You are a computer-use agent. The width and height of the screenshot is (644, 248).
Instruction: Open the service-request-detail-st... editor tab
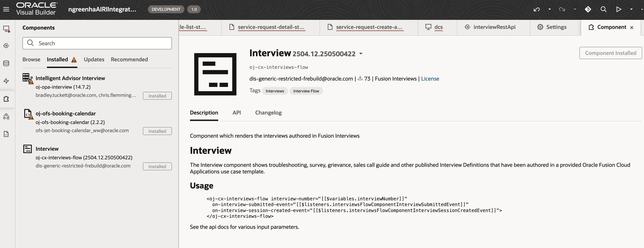pos(271,27)
